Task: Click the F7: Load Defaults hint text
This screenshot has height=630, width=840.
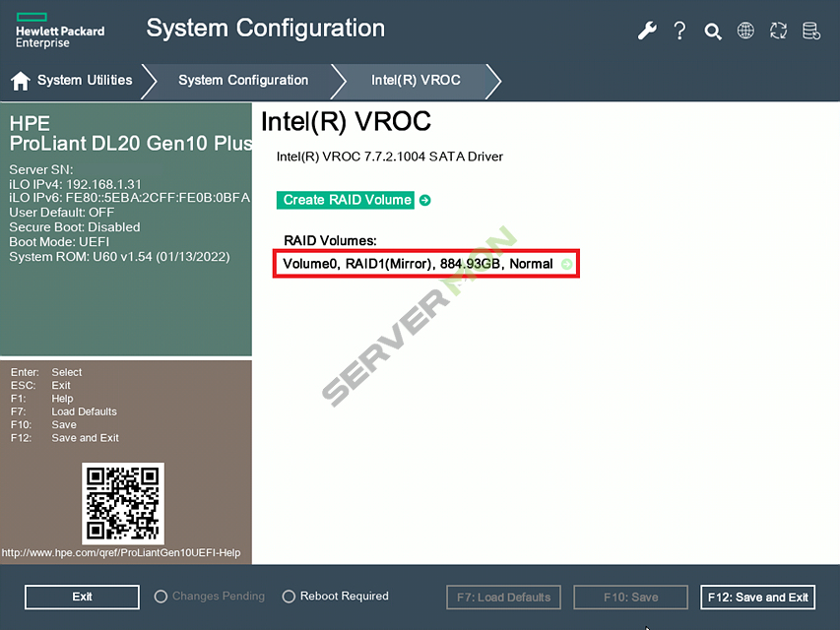Action: (x=64, y=411)
